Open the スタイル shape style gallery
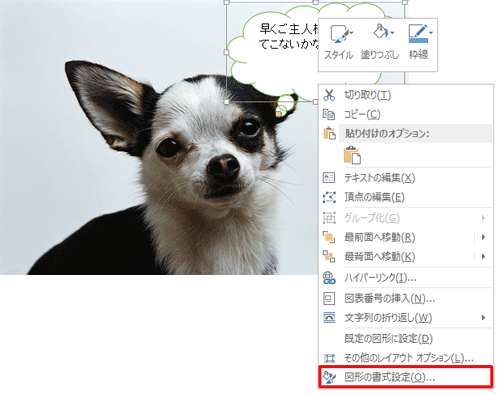500x395 pixels. pos(339,42)
